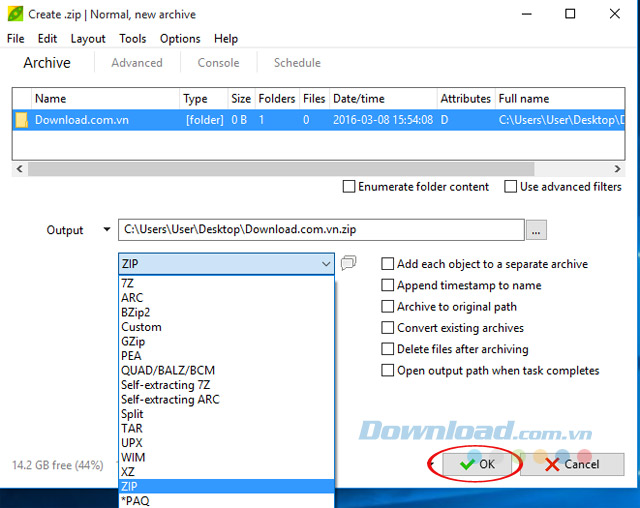The height and width of the screenshot is (508, 640).
Task: Switch to the Advanced tab
Action: (x=137, y=63)
